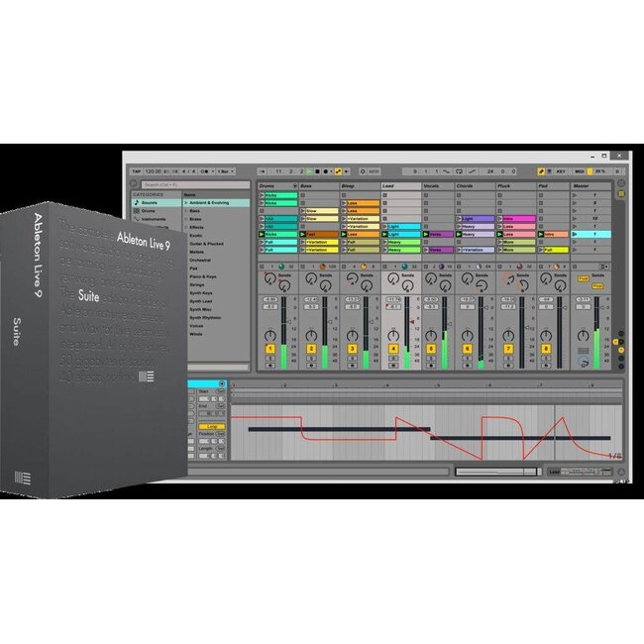Open the Synth Lead folder

[x=200, y=301]
